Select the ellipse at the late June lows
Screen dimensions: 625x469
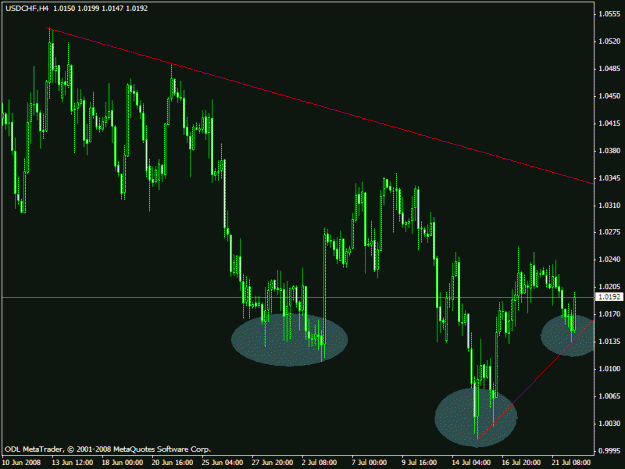[x=289, y=339]
